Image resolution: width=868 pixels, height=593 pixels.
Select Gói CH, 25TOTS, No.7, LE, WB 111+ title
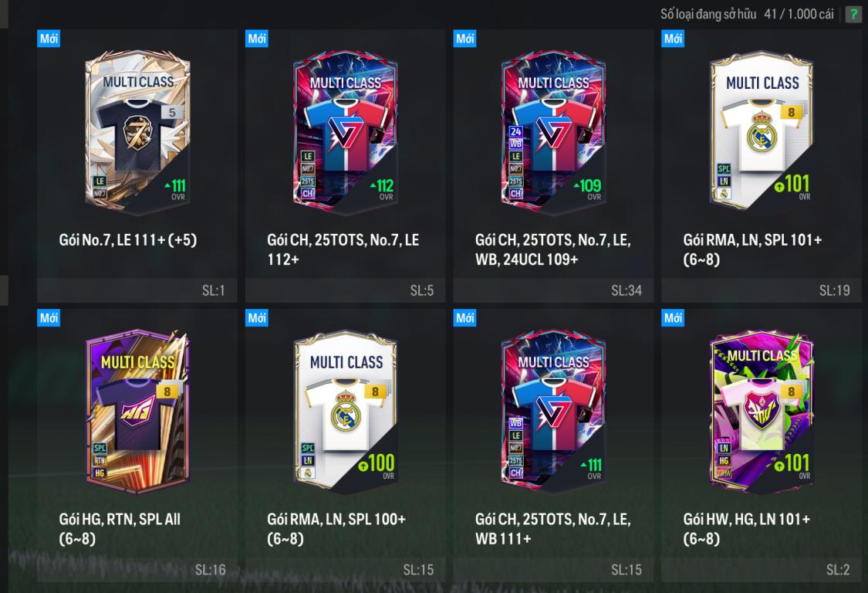553,529
